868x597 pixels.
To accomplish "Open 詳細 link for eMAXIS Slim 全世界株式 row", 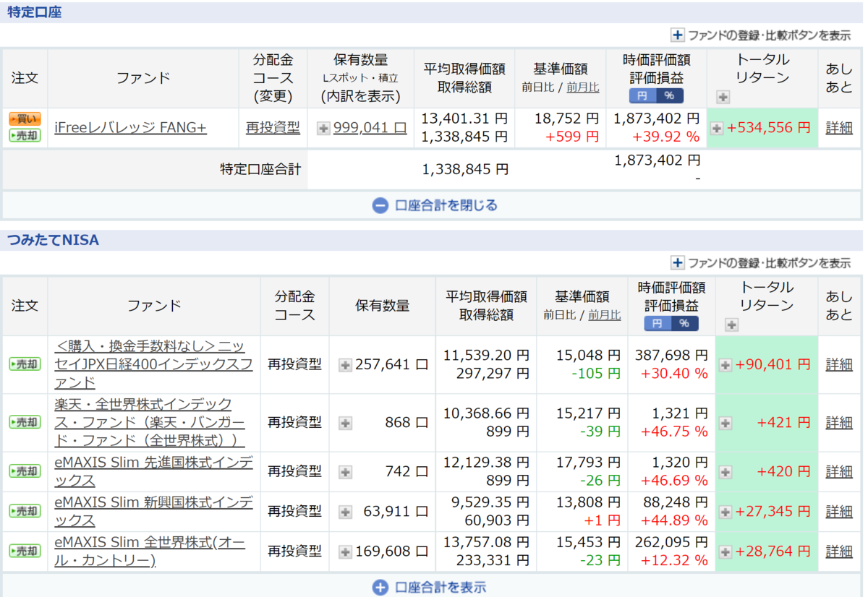I will point(840,551).
